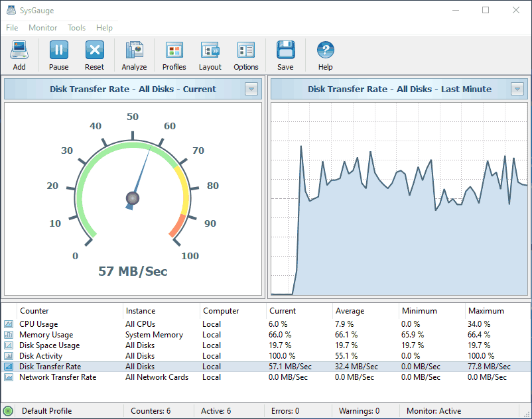This screenshot has width=532, height=419.
Task: Click the 57.1 MB/Sec current value
Action: (290, 367)
